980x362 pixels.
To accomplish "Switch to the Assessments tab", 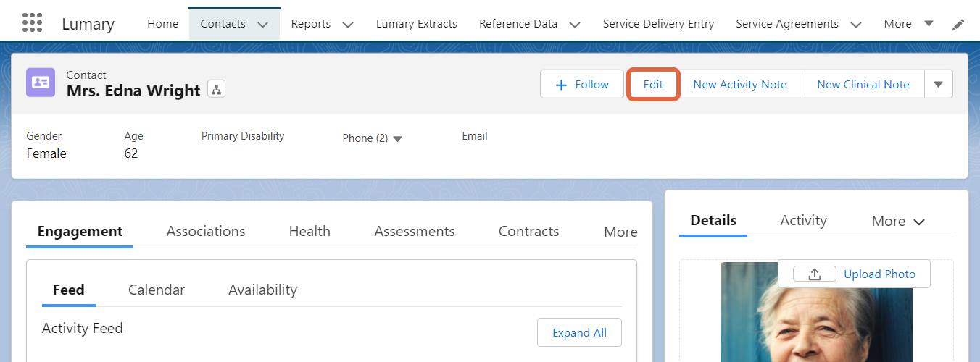I will tap(415, 232).
